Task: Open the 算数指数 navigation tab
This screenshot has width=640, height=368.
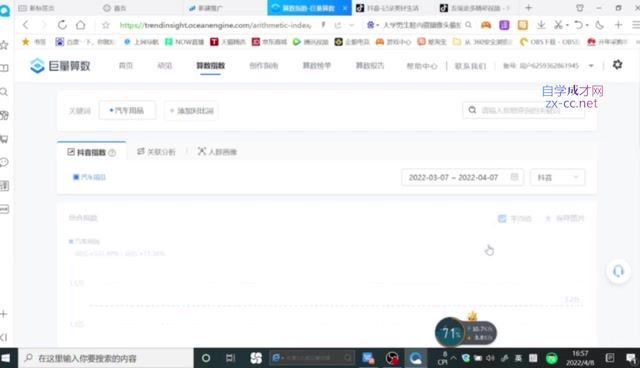Action: click(211, 66)
